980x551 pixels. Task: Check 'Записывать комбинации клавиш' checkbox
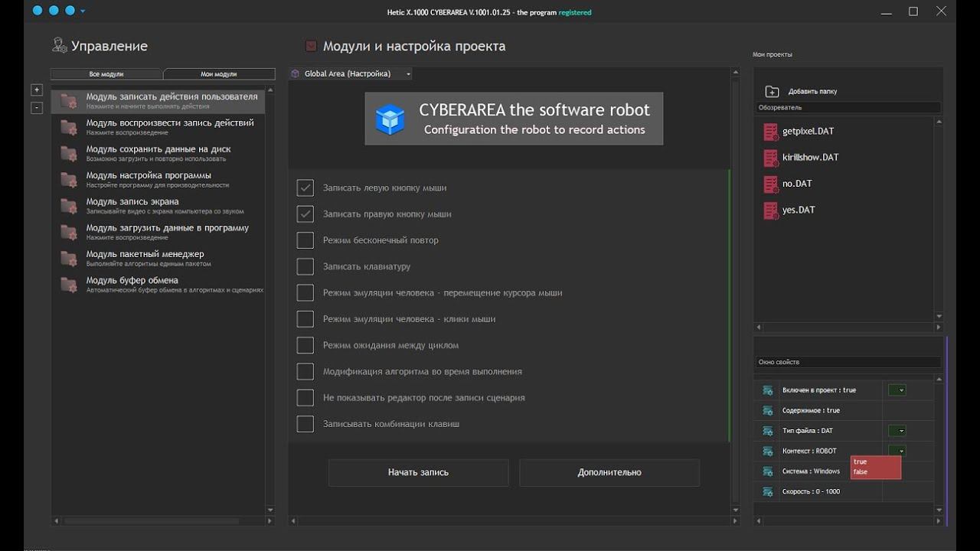pyautogui.click(x=305, y=423)
